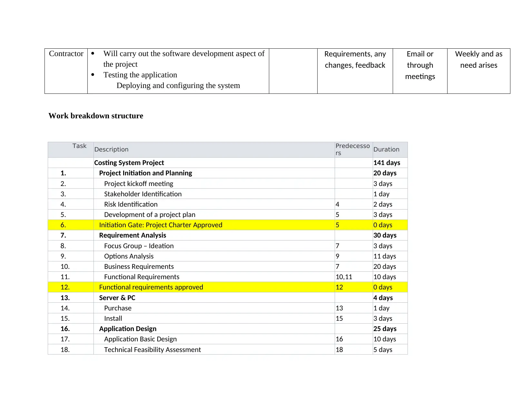Click 'Requirements, any changes, feedback' cell
This screenshot has width=532, height=411.
(355, 71)
